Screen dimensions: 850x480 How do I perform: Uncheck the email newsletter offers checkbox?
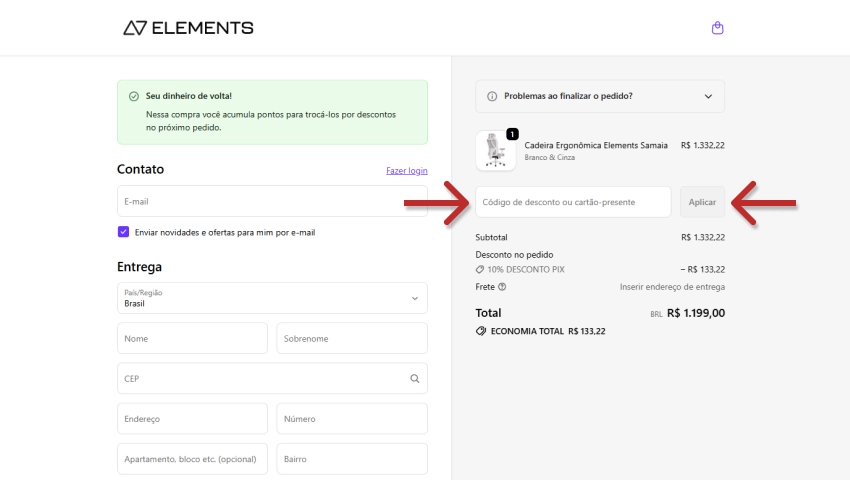(123, 232)
